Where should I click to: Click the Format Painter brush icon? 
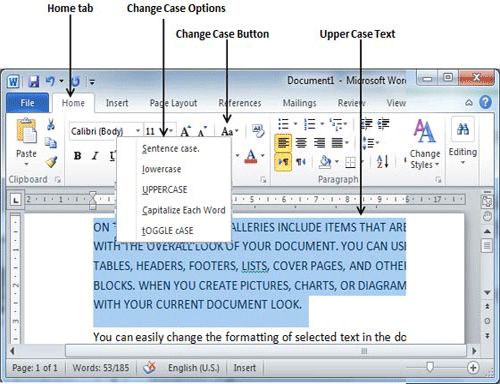point(52,162)
